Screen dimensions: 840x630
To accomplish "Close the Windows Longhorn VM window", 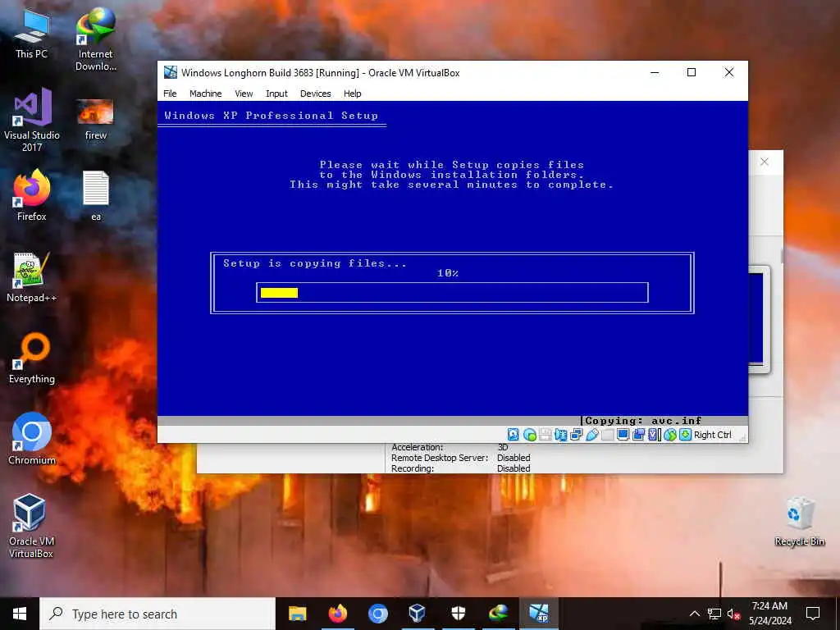I will tap(729, 72).
